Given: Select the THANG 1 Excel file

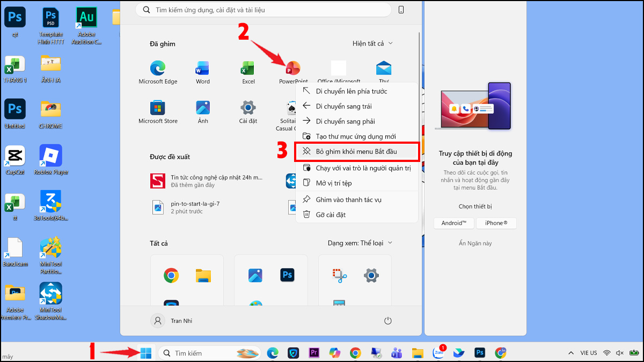Looking at the screenshot, I should (x=14, y=69).
